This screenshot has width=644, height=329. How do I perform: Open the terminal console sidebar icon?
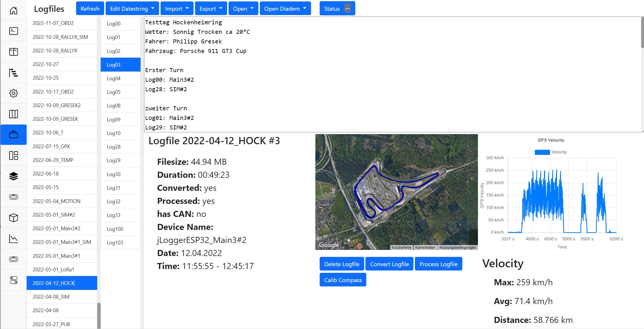tap(14, 31)
